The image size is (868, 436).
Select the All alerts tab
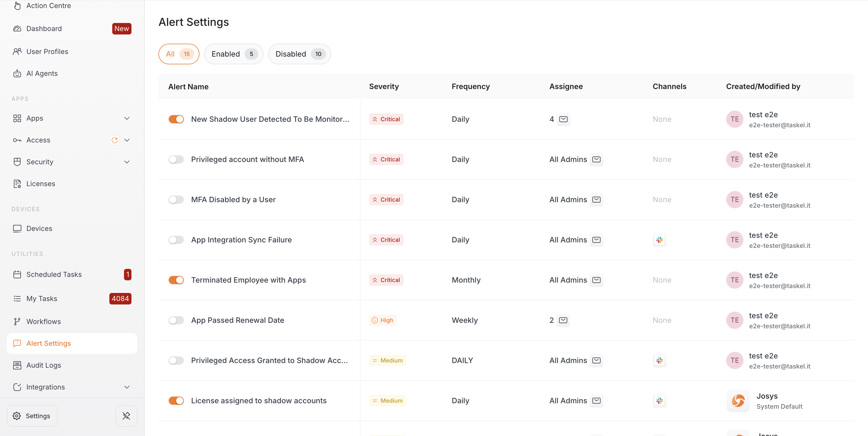point(179,54)
